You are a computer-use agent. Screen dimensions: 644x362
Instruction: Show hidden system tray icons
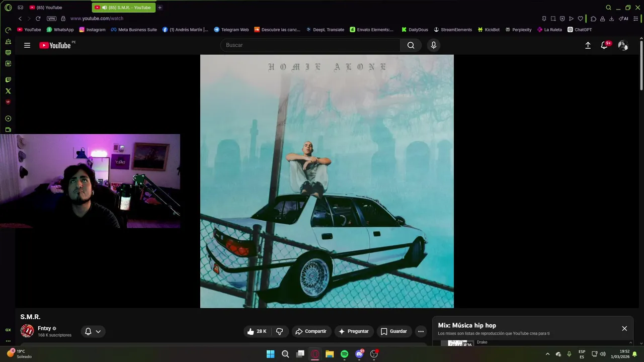pyautogui.click(x=547, y=354)
